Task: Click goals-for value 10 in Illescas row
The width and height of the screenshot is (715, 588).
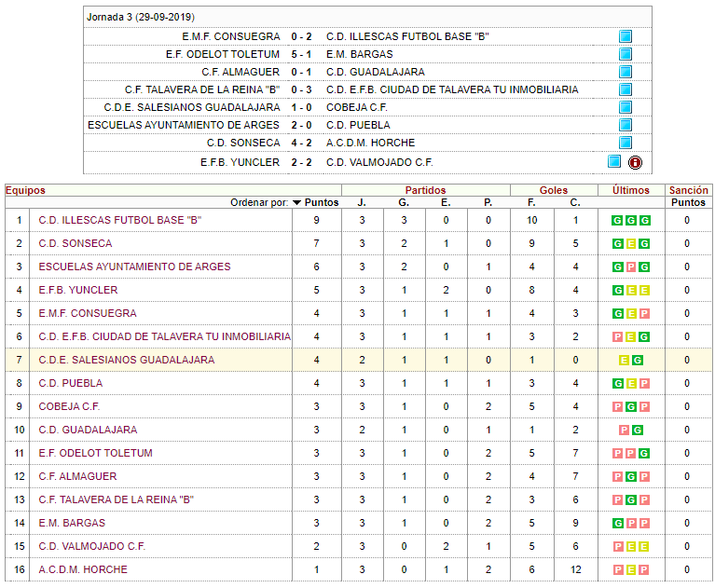Action: point(531,220)
